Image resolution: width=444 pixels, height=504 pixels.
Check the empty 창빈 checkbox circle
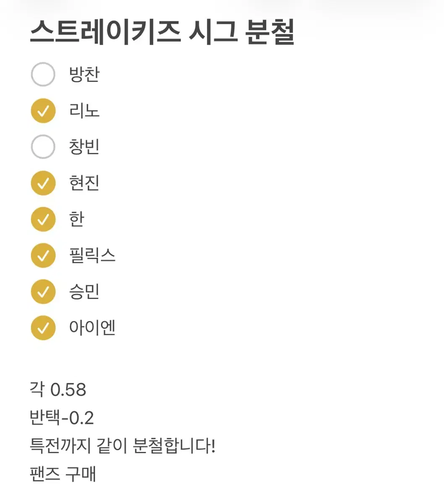point(43,147)
